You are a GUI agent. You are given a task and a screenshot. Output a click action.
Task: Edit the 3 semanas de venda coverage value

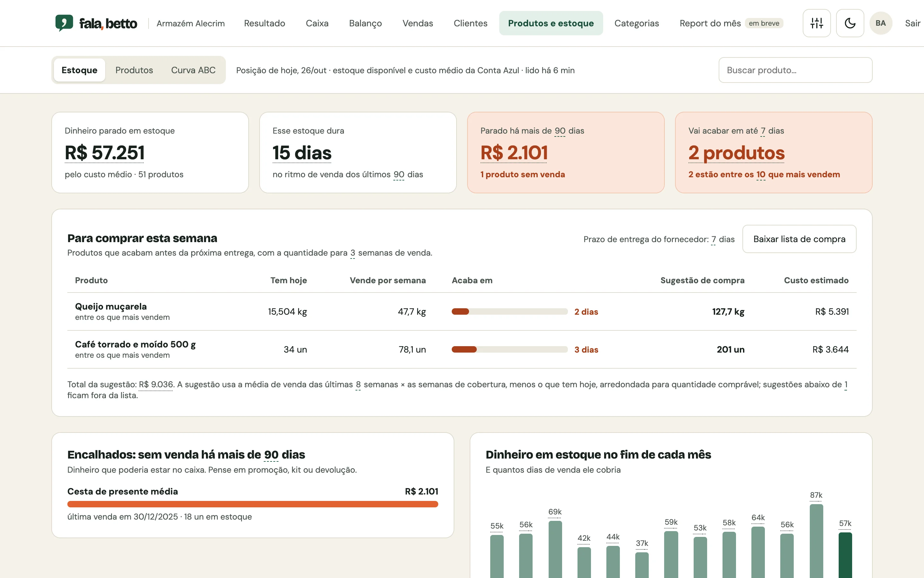pos(352,253)
